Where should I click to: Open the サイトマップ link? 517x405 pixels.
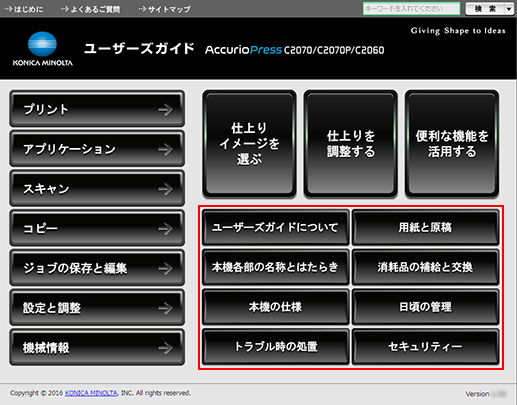tap(165, 9)
